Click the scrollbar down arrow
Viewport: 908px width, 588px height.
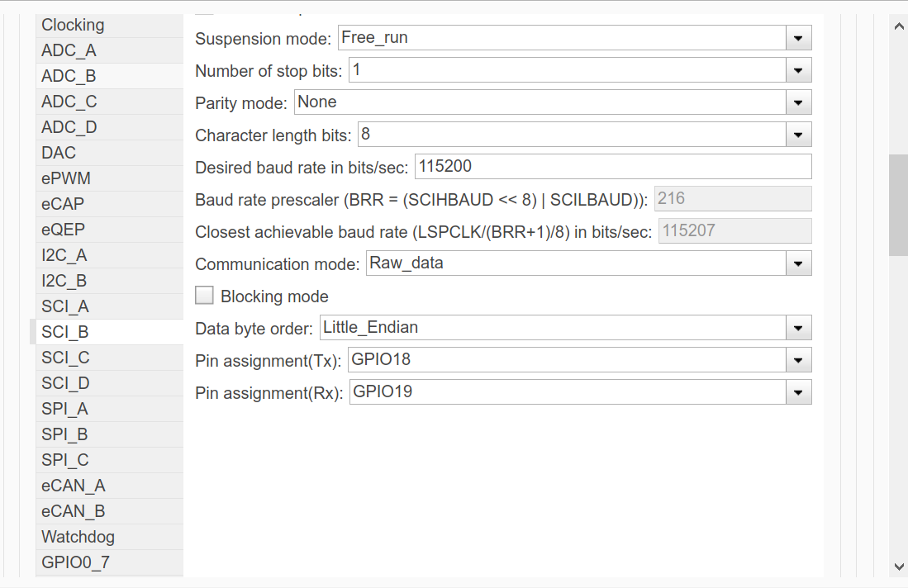click(x=899, y=567)
